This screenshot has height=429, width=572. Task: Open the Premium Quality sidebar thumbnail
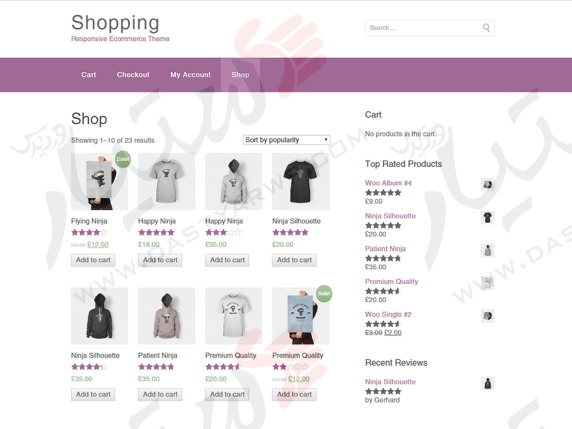click(488, 283)
